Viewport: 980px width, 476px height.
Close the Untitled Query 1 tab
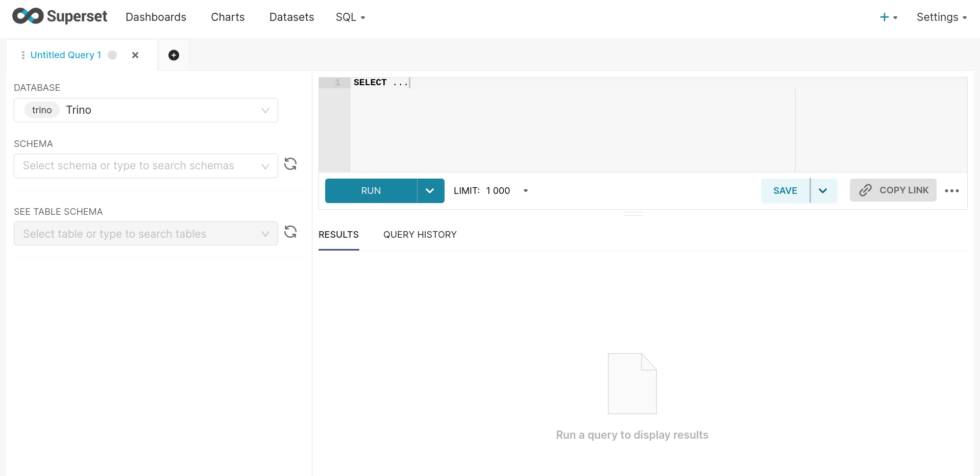135,55
